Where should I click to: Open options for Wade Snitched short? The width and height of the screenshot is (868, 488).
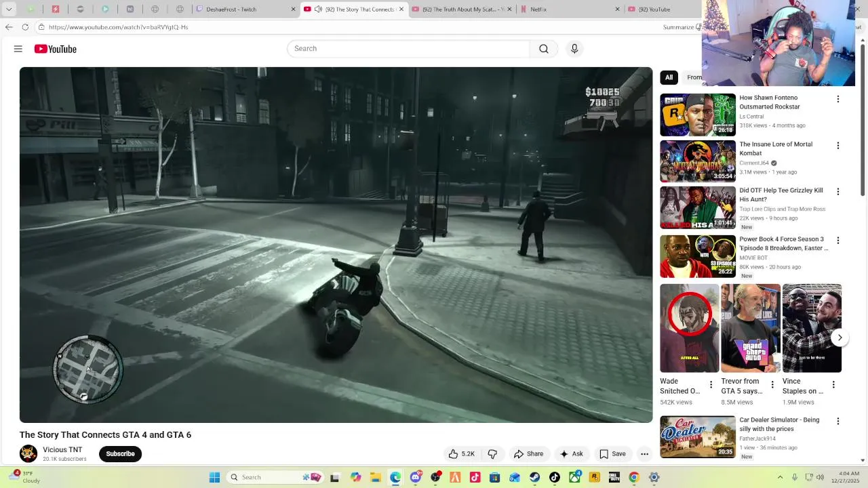tap(711, 385)
